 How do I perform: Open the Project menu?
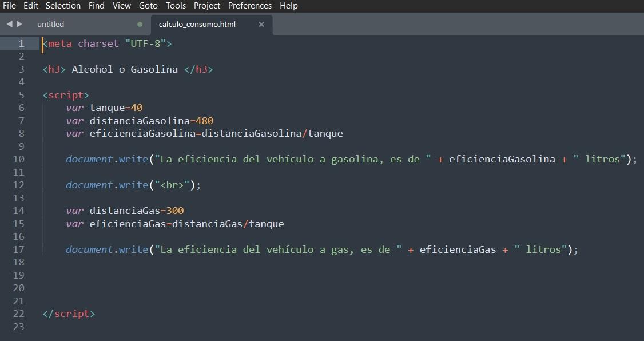click(207, 6)
